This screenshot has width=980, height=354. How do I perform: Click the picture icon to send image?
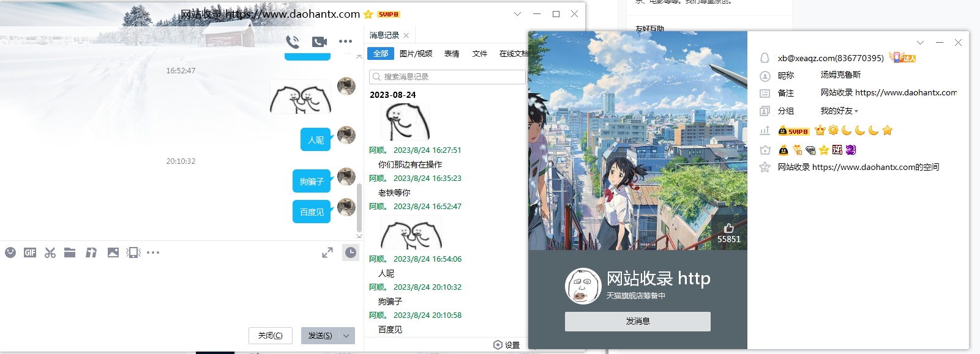pyautogui.click(x=113, y=253)
